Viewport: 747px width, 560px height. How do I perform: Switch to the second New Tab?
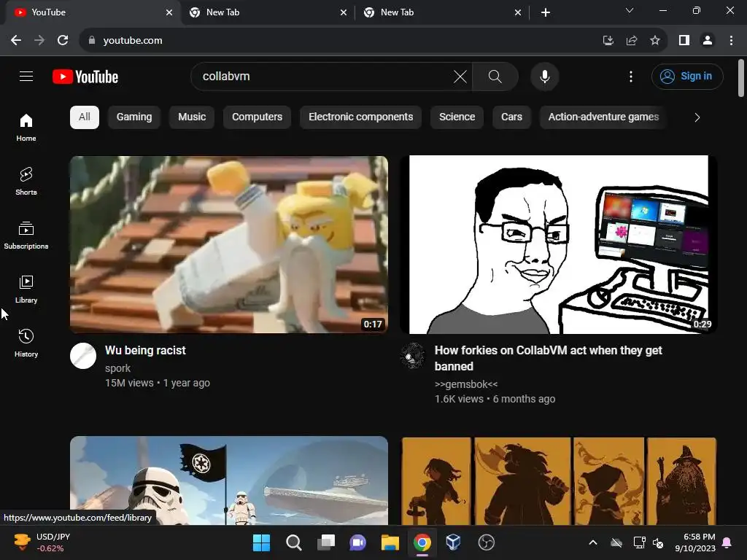267,12
